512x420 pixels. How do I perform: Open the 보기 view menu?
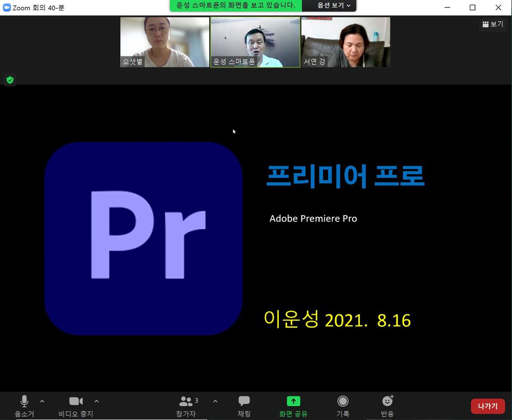[493, 24]
